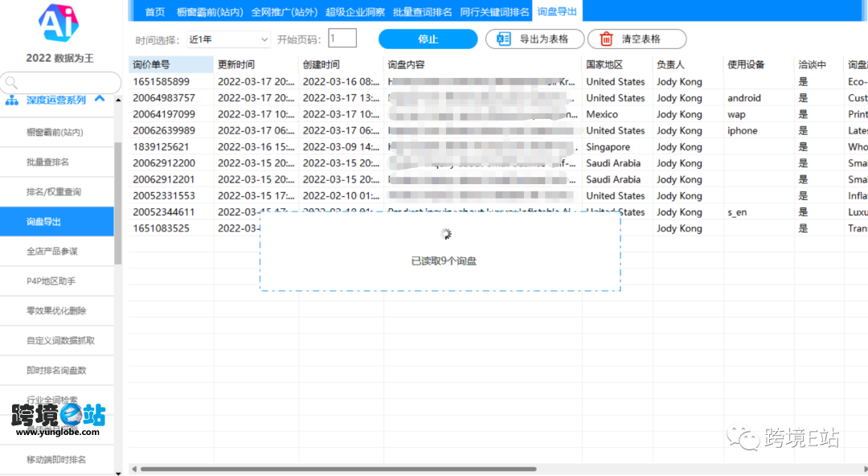Open the 超级企业洞察 tab
The width and height of the screenshot is (868, 476).
click(x=355, y=11)
